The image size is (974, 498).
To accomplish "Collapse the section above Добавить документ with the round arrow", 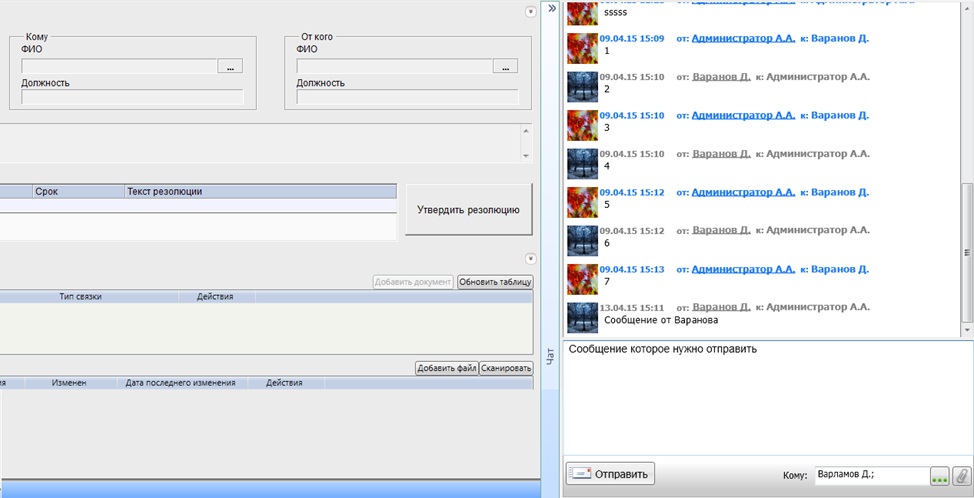I will 530,258.
